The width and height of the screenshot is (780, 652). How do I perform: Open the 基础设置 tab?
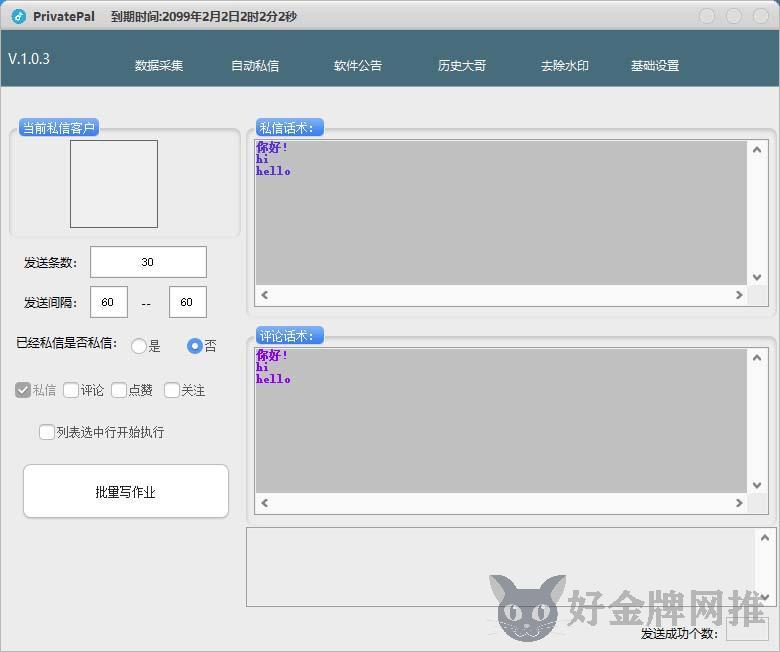pyautogui.click(x=655, y=66)
